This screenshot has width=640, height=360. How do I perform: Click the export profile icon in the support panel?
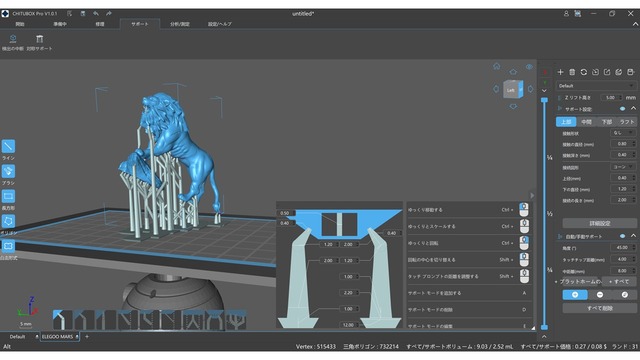tap(607, 72)
